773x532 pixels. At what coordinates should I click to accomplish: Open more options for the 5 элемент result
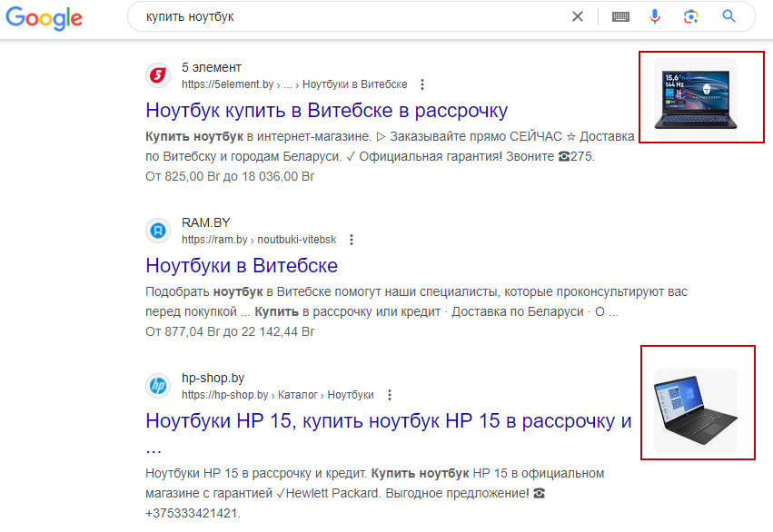422,84
